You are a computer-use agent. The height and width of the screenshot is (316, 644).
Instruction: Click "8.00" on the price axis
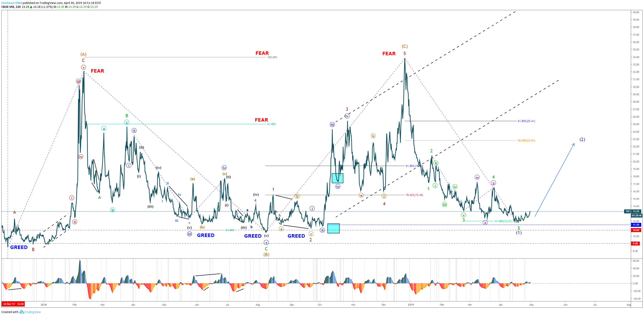pyautogui.click(x=635, y=251)
